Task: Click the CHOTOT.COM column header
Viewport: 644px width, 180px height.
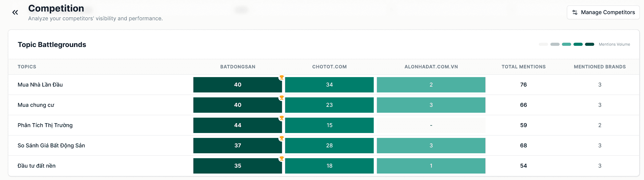Action: point(329,67)
